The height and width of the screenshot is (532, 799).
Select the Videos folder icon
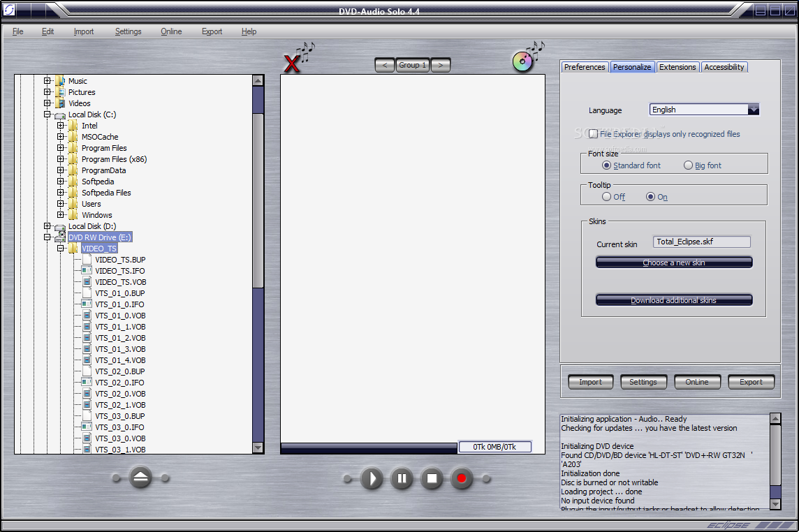(60, 103)
